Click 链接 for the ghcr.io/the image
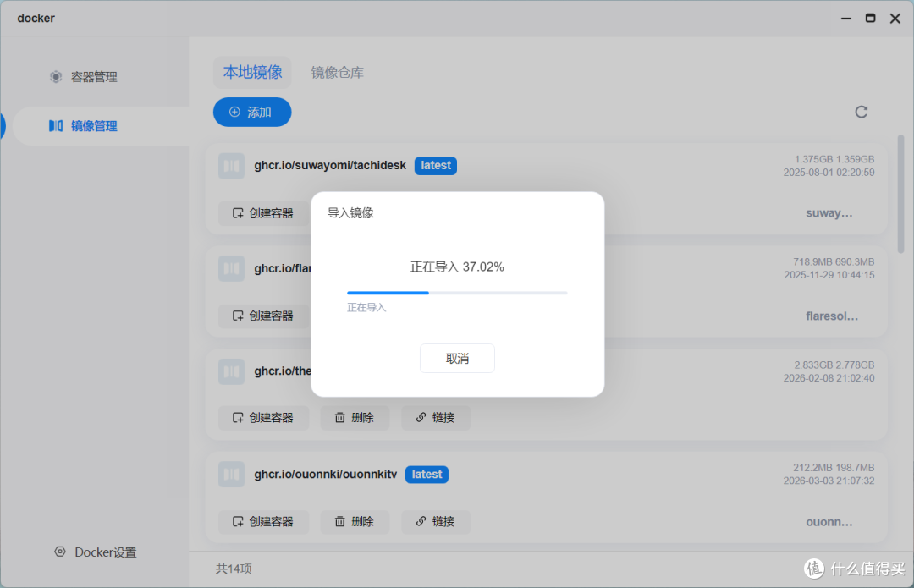Image resolution: width=914 pixels, height=588 pixels. point(436,418)
